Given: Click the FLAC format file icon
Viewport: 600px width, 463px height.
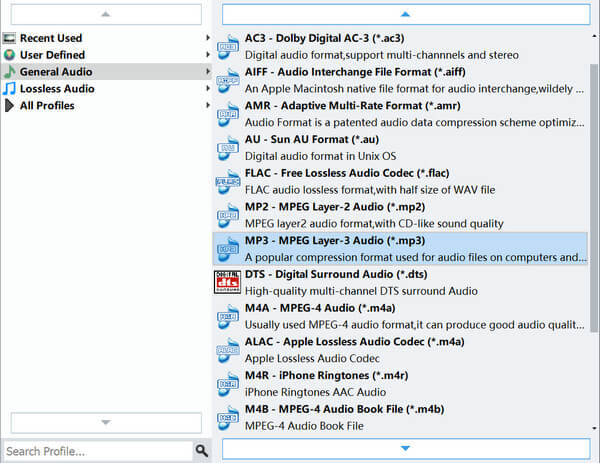Looking at the screenshot, I should (x=228, y=181).
